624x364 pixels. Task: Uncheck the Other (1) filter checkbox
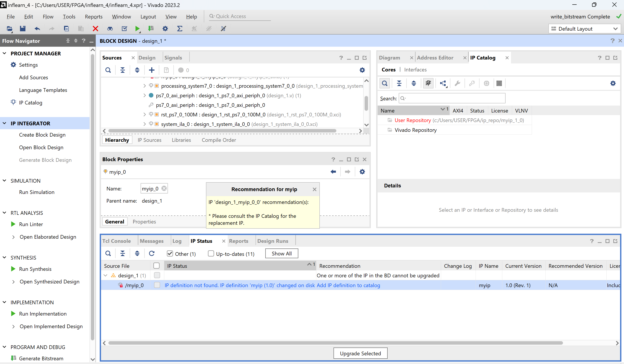click(170, 254)
